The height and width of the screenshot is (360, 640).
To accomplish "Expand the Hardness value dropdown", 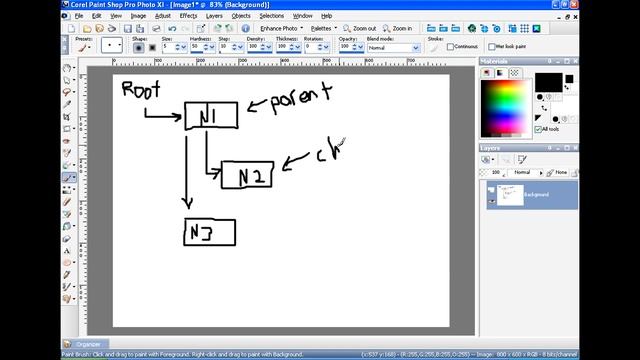I will point(212,48).
